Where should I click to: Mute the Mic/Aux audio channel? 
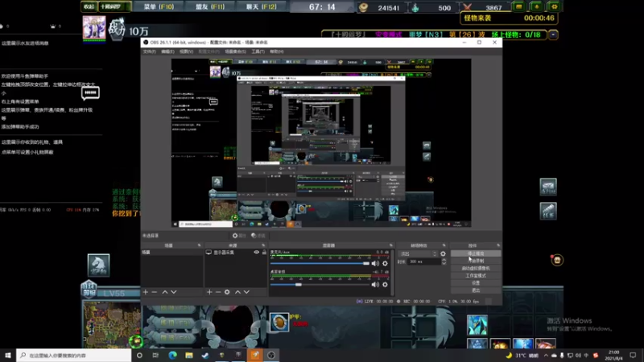click(x=375, y=264)
